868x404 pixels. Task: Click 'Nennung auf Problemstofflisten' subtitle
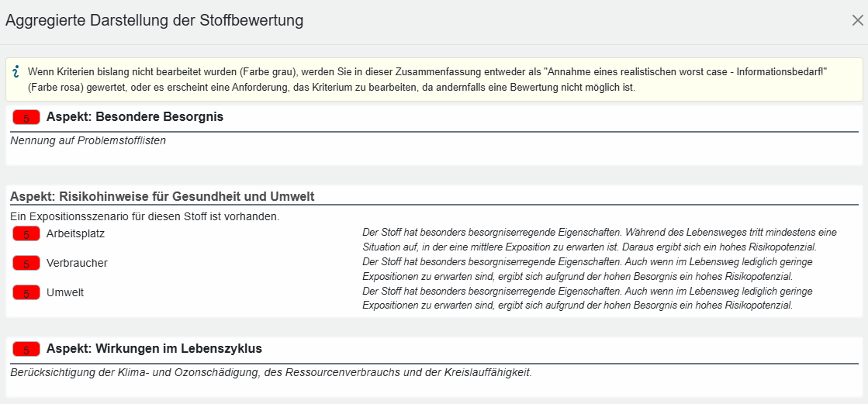click(88, 141)
